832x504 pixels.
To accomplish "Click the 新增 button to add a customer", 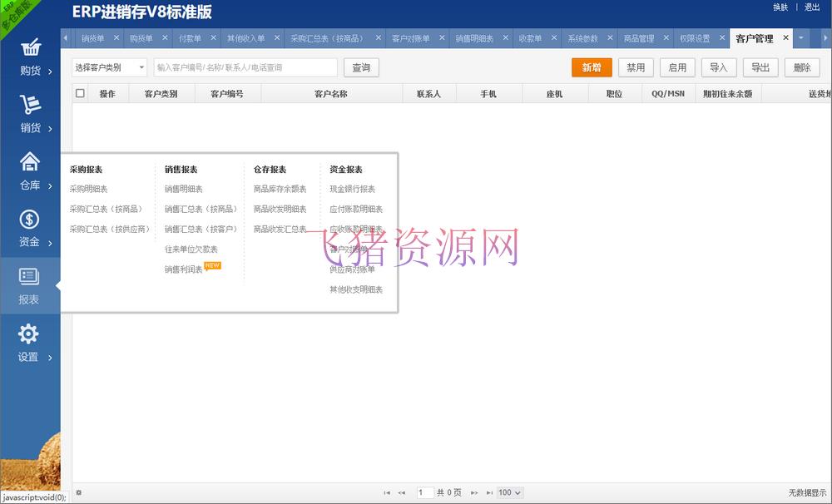I will point(592,67).
